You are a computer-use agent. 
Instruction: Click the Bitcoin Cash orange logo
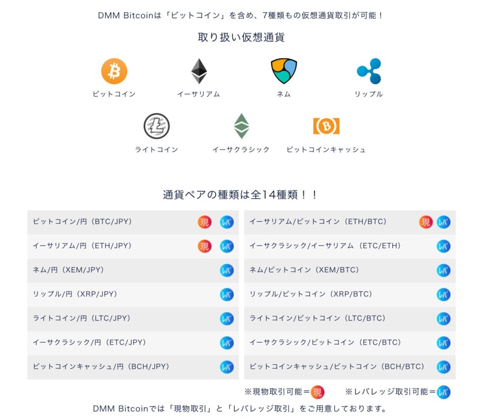click(326, 126)
